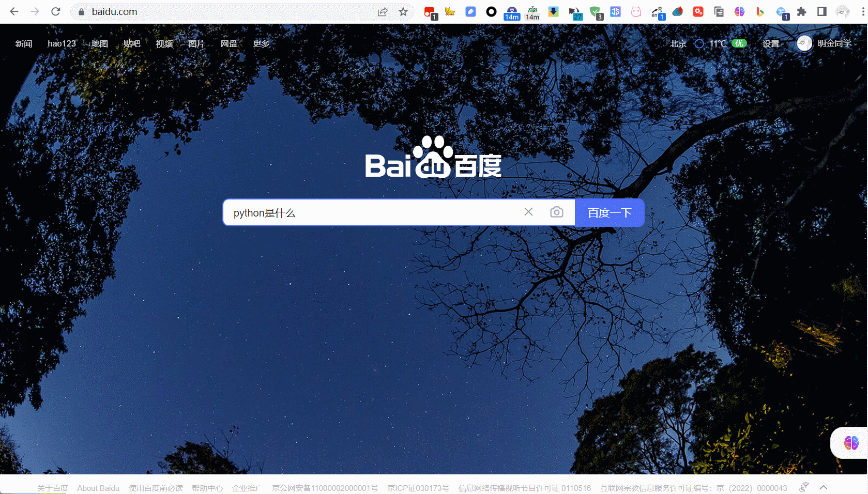This screenshot has width=868, height=494.
Task: Reload the Baidu page
Action: click(x=56, y=11)
